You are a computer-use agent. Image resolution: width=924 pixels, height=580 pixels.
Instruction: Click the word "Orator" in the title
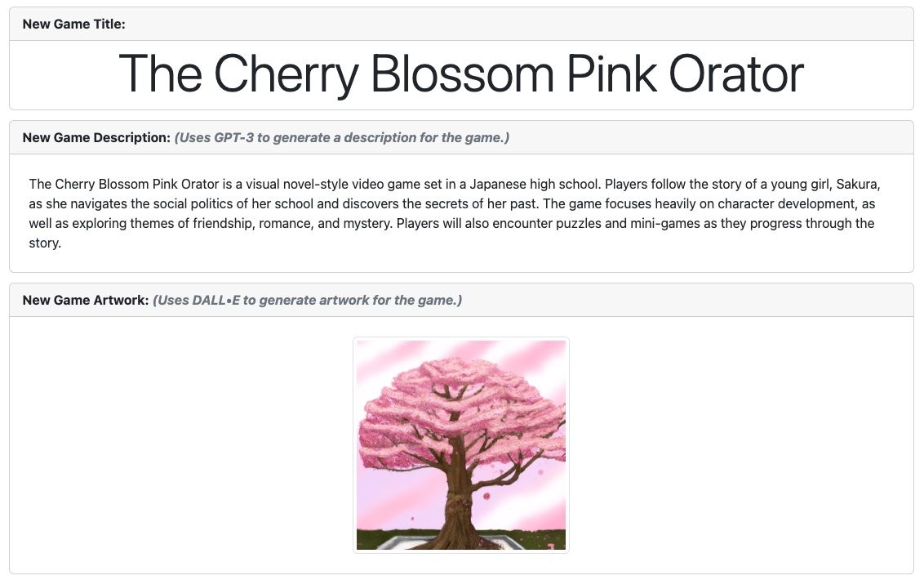(736, 74)
